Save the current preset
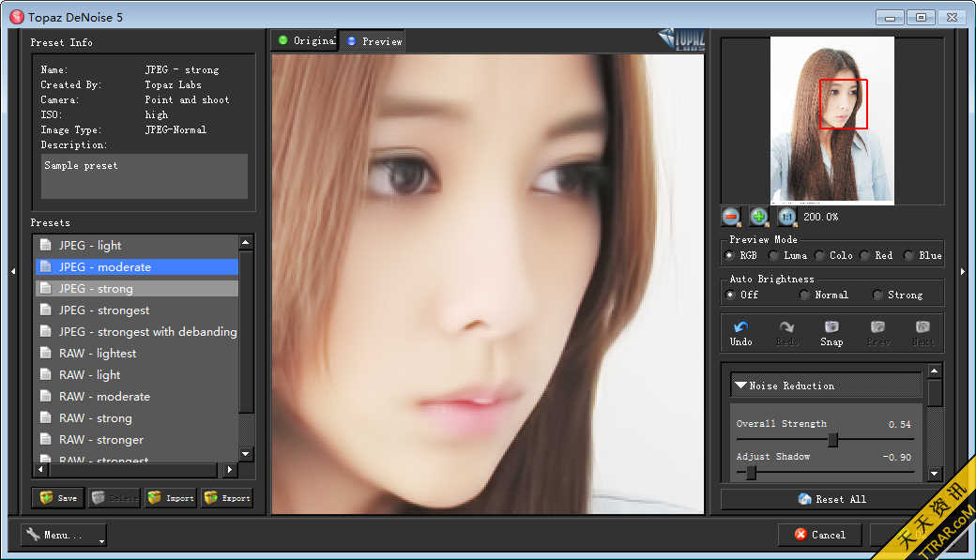976x560 pixels. click(58, 498)
